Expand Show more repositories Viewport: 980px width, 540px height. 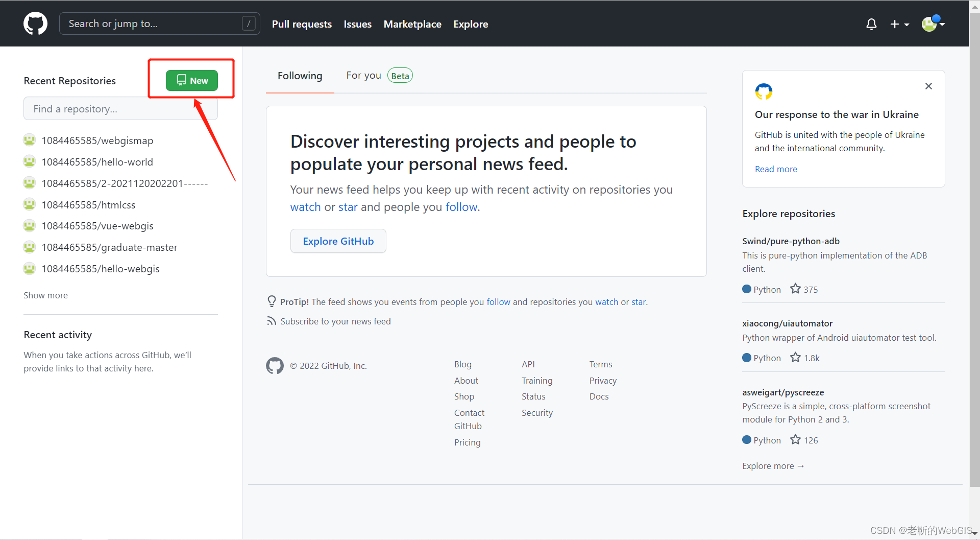pyautogui.click(x=45, y=295)
